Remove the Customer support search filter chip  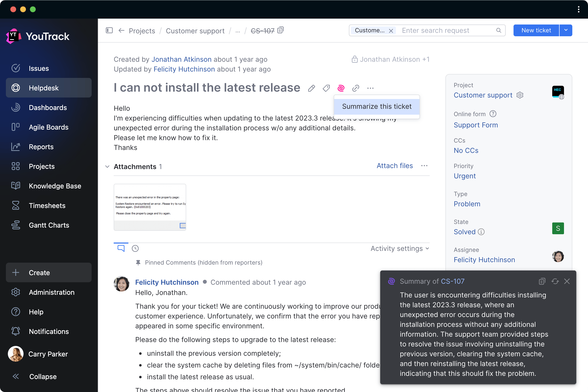click(x=391, y=30)
